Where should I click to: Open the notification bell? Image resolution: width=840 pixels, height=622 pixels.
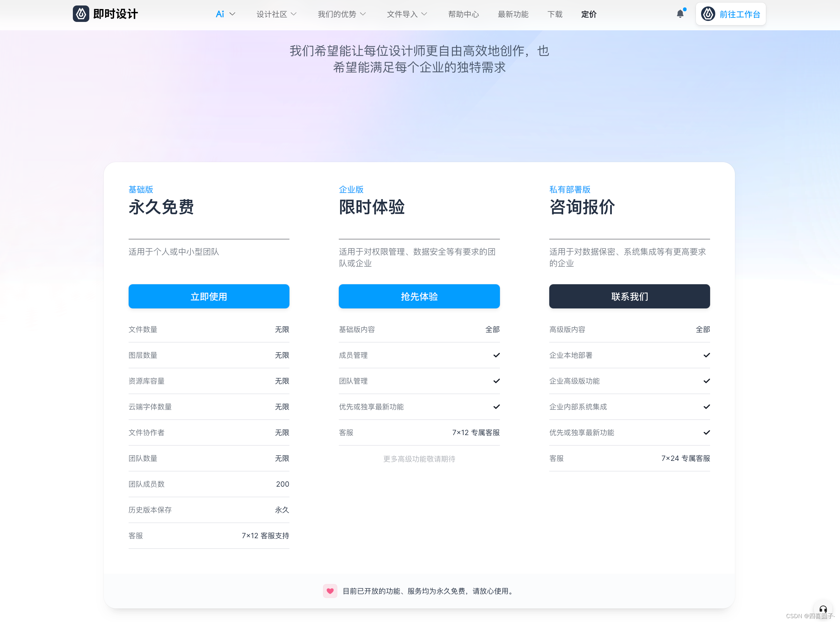point(680,14)
